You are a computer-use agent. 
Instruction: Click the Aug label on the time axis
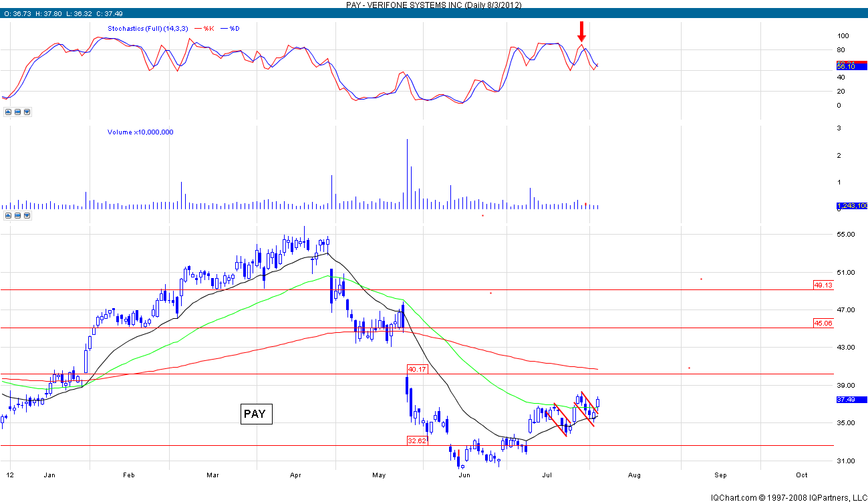pyautogui.click(x=634, y=475)
